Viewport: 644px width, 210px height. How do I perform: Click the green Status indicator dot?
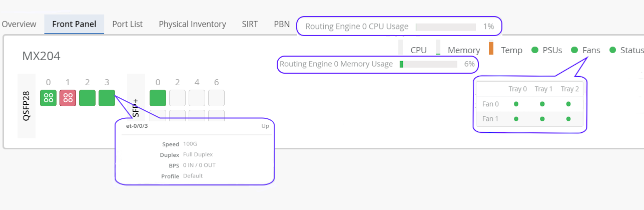click(612, 50)
